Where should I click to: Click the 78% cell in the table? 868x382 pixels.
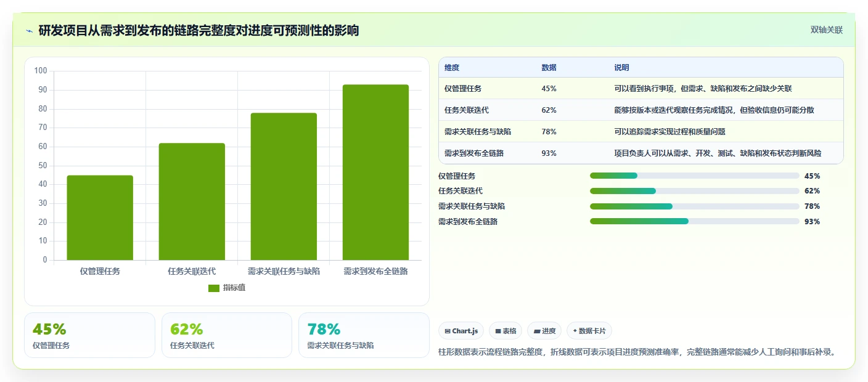[x=549, y=132]
